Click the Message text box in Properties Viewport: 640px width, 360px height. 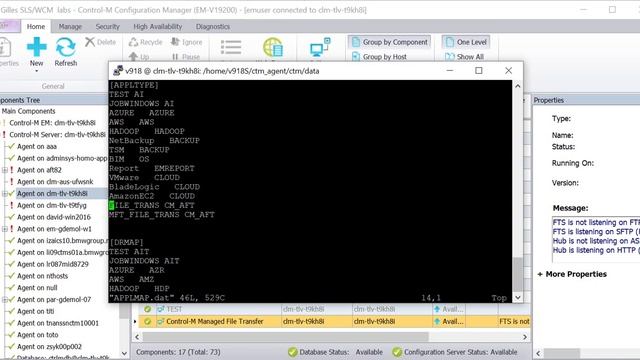pos(596,240)
